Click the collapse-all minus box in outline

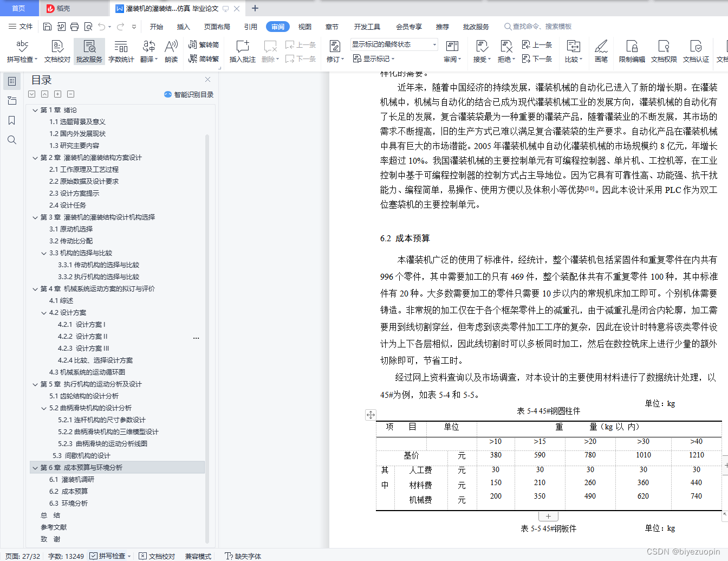point(71,94)
